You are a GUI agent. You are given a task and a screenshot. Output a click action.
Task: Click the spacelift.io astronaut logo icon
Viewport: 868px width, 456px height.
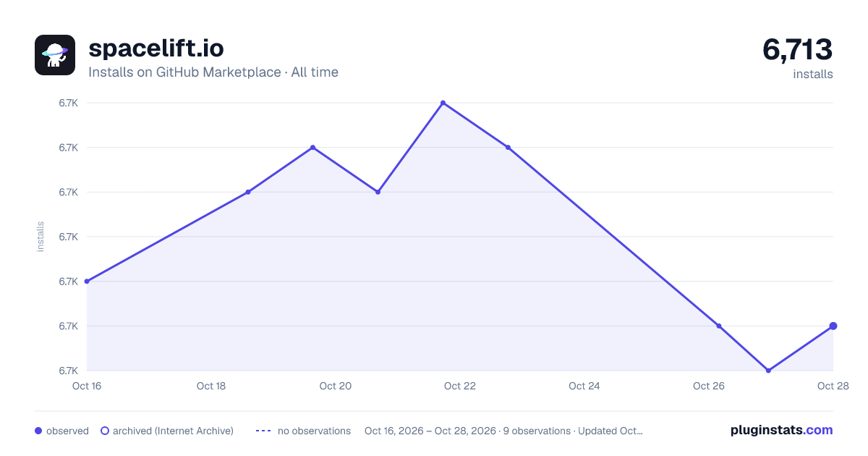click(55, 55)
